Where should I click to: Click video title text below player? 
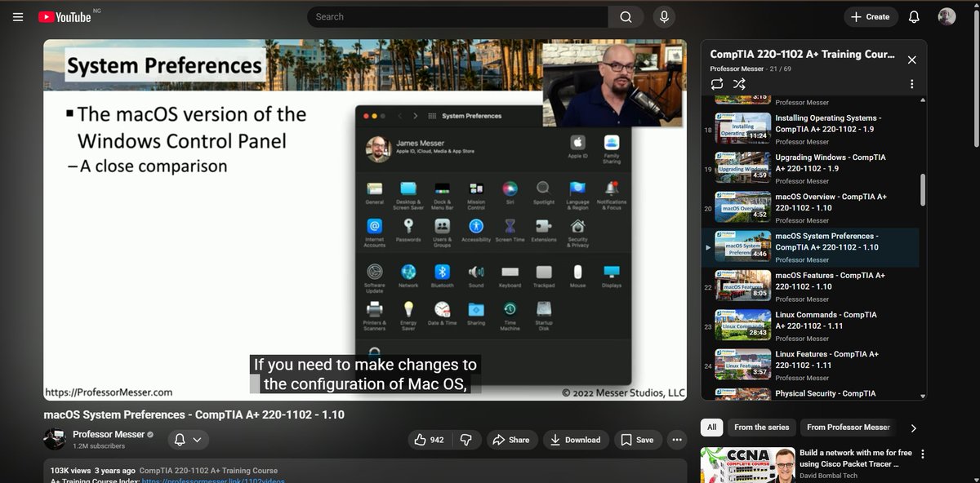194,414
